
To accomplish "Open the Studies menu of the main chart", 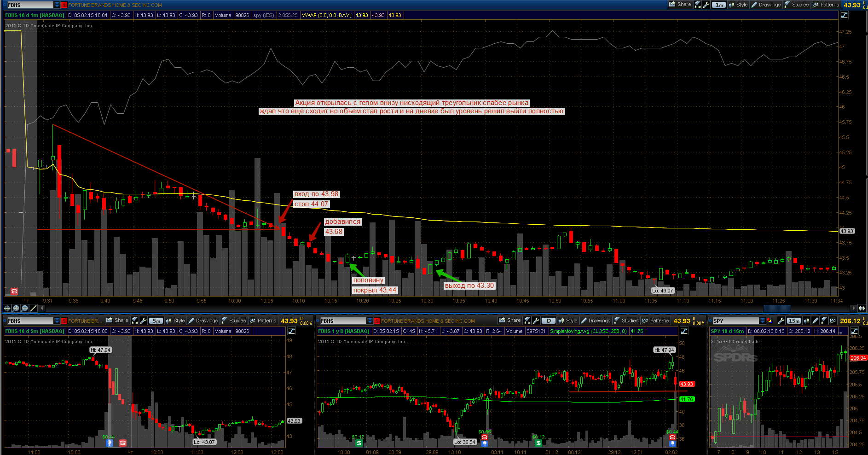I will [797, 5].
